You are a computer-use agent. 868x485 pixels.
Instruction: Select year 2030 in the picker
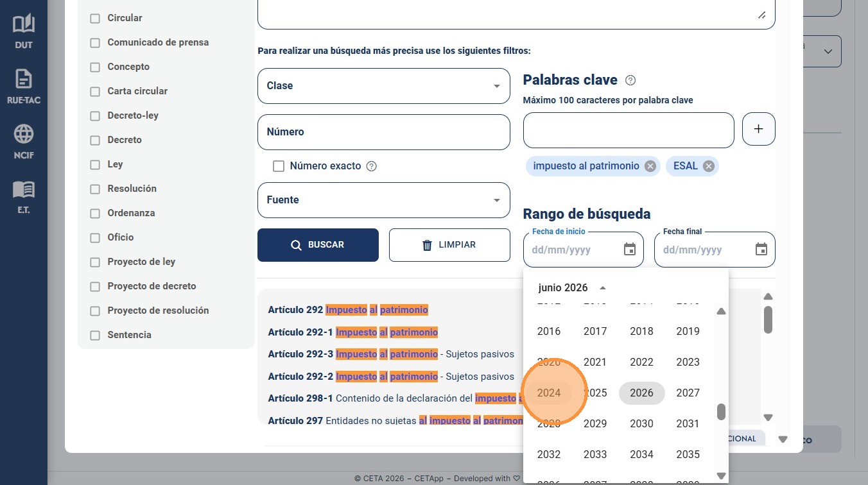(641, 423)
